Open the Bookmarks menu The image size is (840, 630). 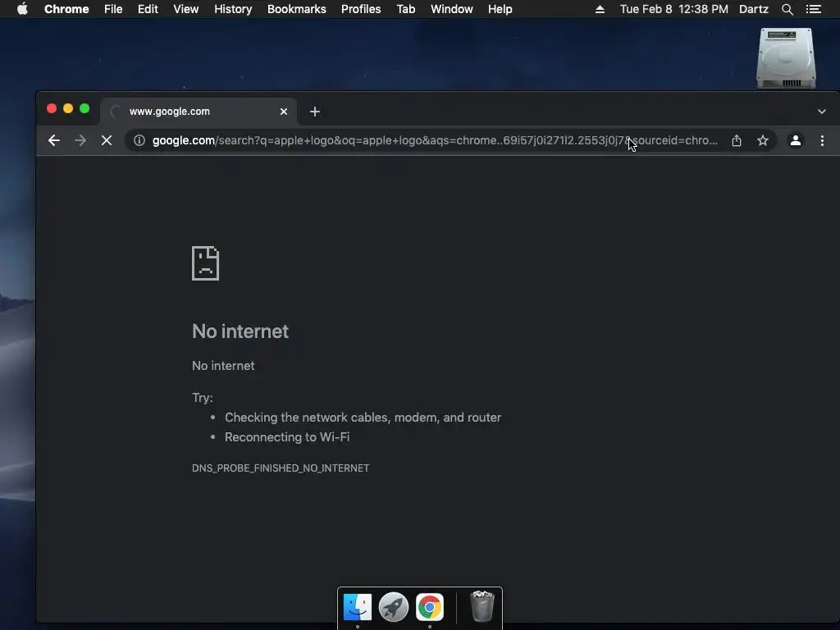297,9
